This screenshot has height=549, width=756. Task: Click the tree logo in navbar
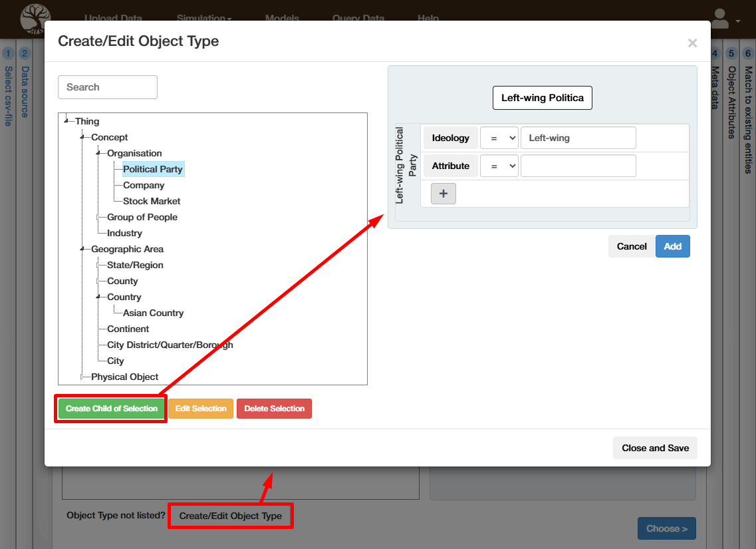tap(35, 18)
